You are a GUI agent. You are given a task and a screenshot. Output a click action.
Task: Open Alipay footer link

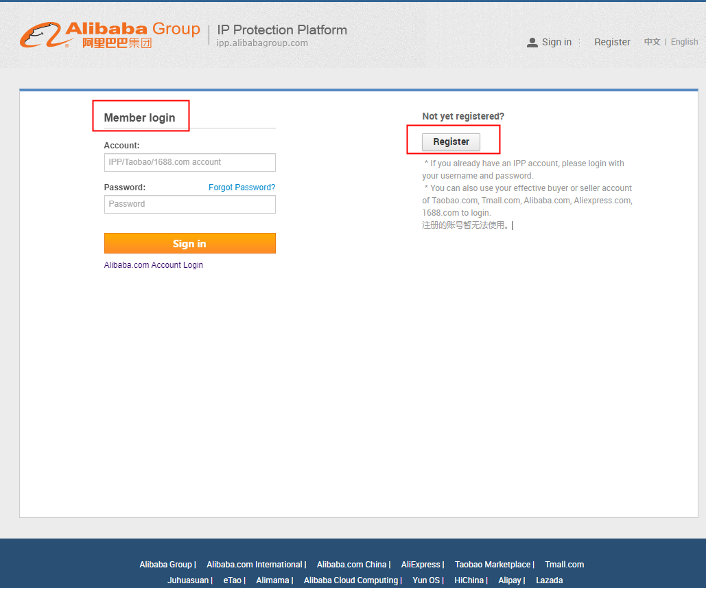point(510,580)
